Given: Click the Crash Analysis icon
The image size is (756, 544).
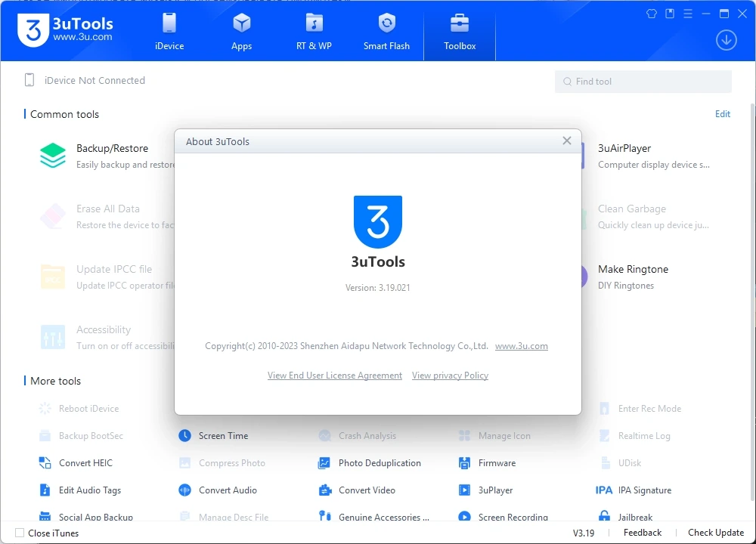Looking at the screenshot, I should [x=324, y=436].
